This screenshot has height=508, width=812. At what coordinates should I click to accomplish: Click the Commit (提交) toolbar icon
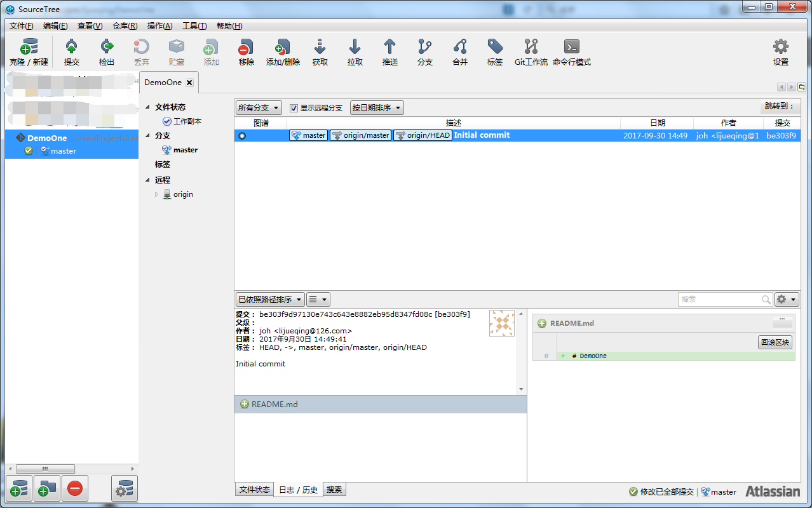72,51
